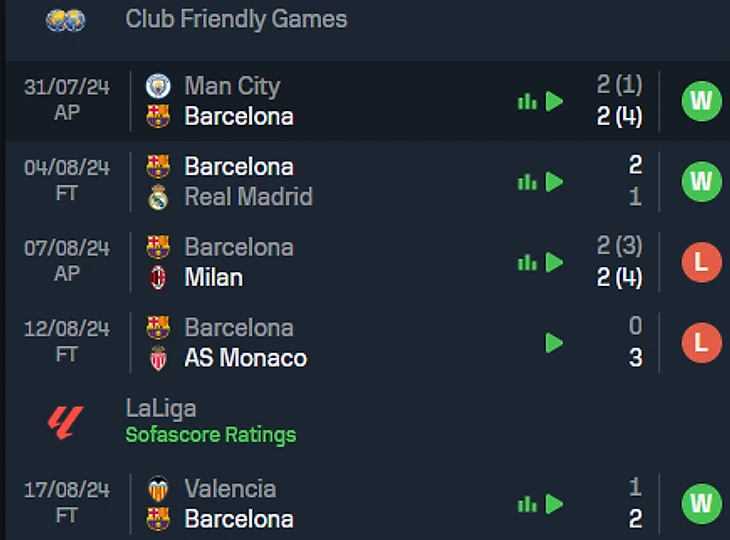
Task: Click the Club Friendly Games globe icon
Action: (66, 20)
